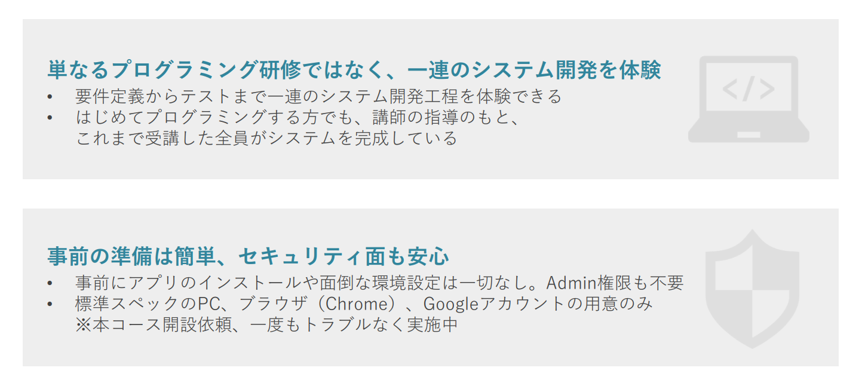This screenshot has width=868, height=386.
Task: Select the heading starting 単なるプログラミング研修
Action: click(x=354, y=70)
